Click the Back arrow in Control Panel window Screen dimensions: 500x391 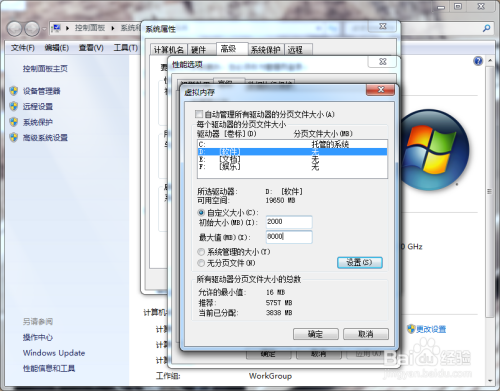click(x=15, y=29)
